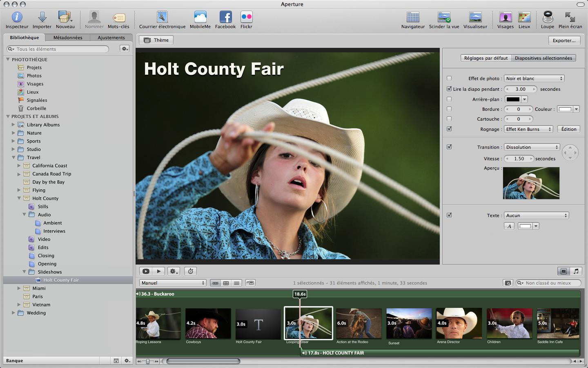Toggle the Bordure checkbox

tap(449, 109)
